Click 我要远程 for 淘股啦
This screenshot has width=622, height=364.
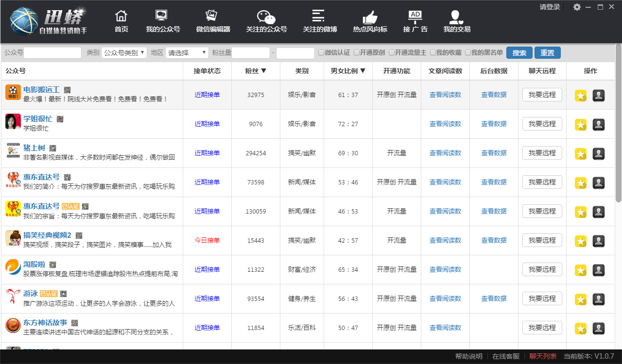click(x=542, y=269)
